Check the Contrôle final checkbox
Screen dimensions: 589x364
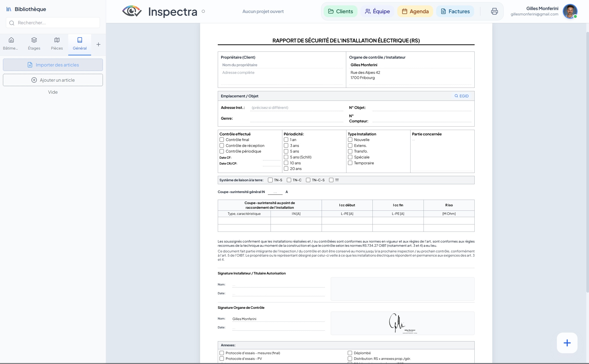tap(222, 140)
